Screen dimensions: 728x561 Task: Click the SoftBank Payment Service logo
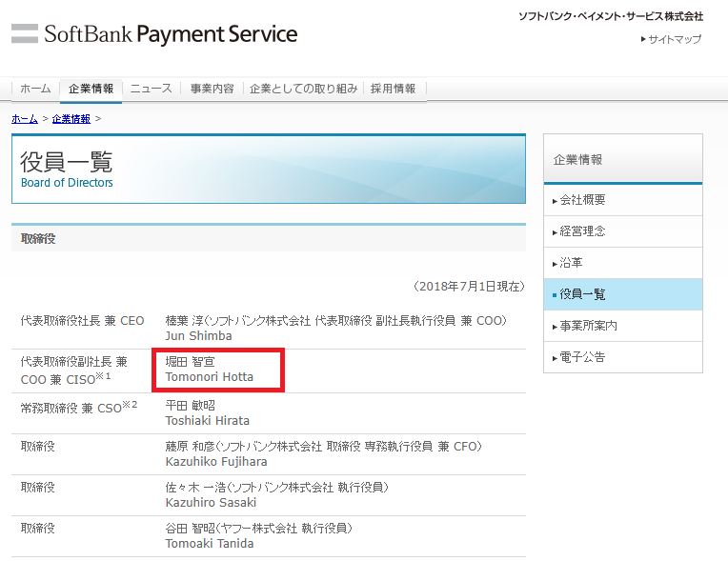[154, 34]
